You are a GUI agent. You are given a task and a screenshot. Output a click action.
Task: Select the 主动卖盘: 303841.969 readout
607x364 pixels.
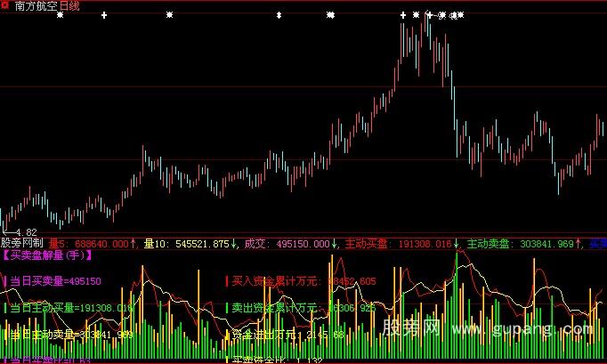521,244
